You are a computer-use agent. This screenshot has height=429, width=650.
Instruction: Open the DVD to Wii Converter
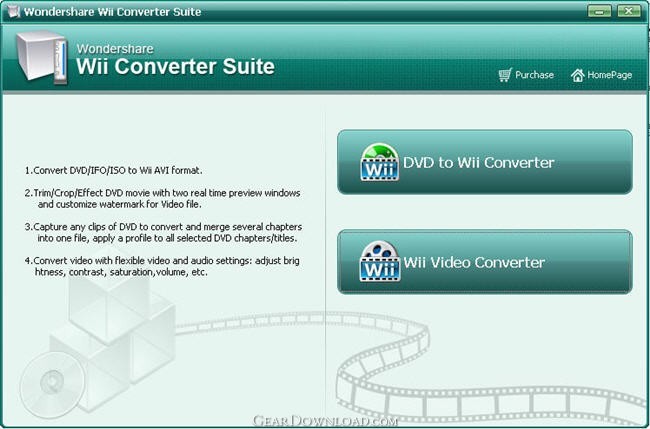[x=485, y=162]
